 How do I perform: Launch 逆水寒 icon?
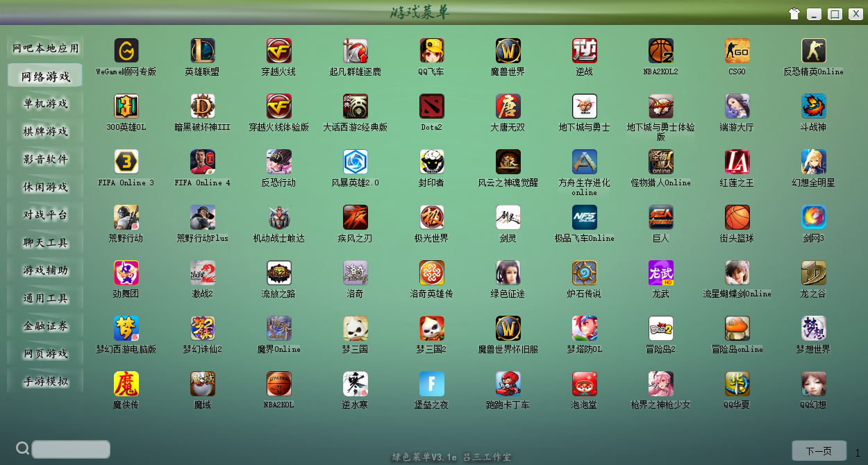[x=356, y=384]
